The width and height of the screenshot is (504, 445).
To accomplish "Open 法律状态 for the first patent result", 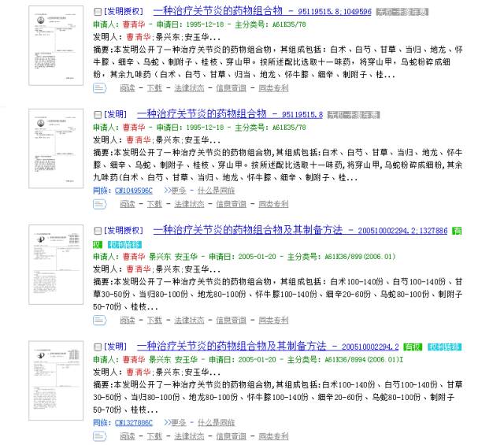I will (188, 88).
